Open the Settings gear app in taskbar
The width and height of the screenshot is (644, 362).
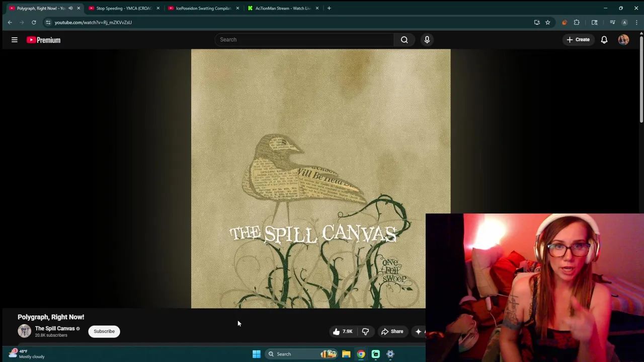coord(390,354)
